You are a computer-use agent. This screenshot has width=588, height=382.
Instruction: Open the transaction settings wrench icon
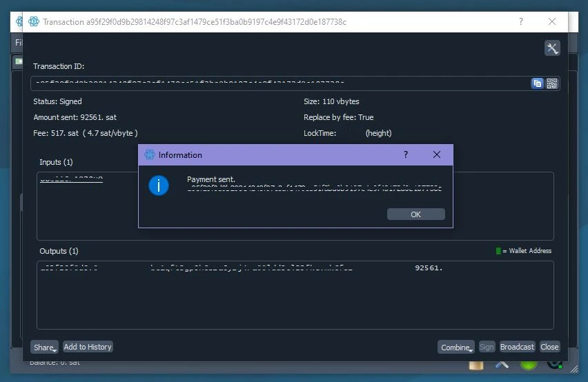click(552, 48)
